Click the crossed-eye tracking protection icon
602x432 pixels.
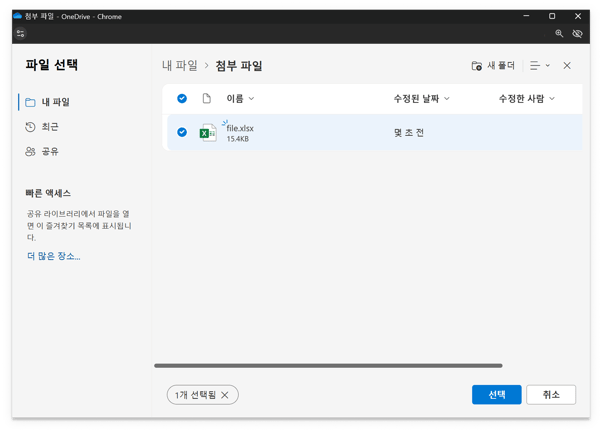[x=578, y=34]
